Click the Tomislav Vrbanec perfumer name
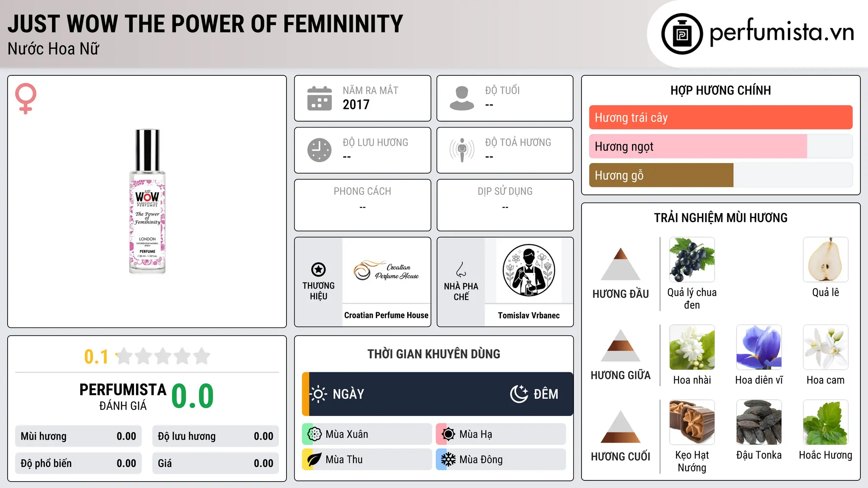Viewport: 868px width, 488px height. click(529, 315)
